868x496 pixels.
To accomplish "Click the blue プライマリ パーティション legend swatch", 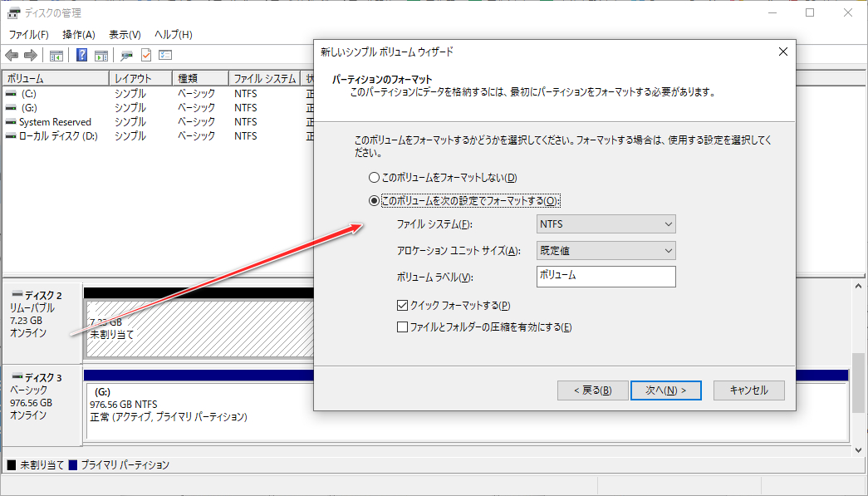I will click(x=72, y=465).
